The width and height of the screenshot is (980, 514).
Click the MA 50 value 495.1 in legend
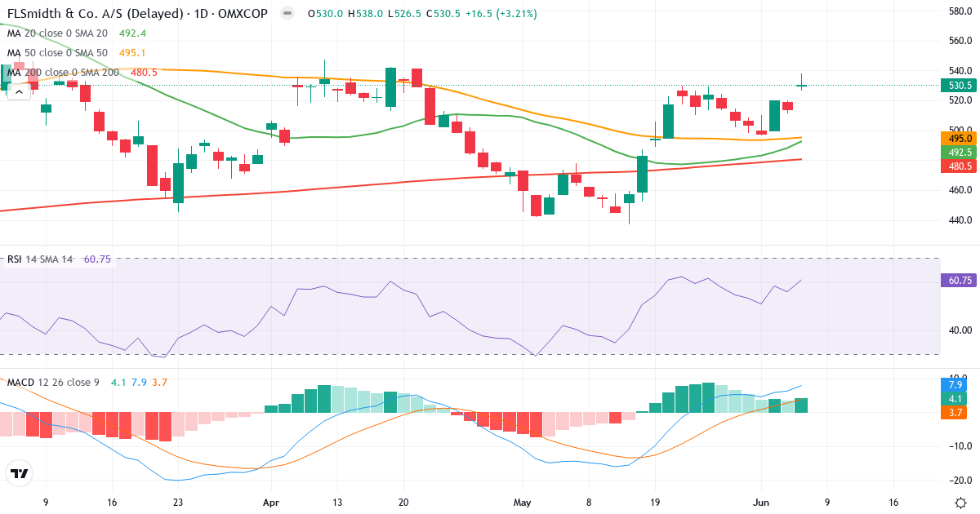[x=132, y=52]
